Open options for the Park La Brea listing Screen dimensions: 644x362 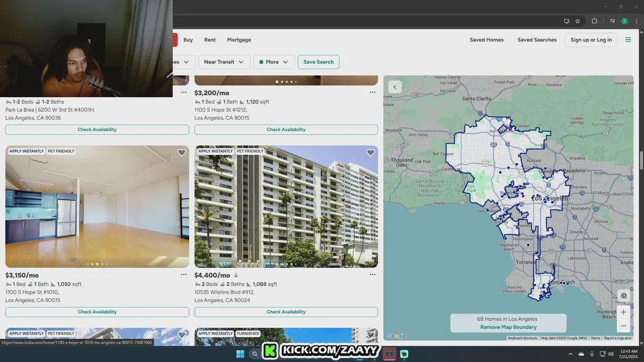(184, 93)
